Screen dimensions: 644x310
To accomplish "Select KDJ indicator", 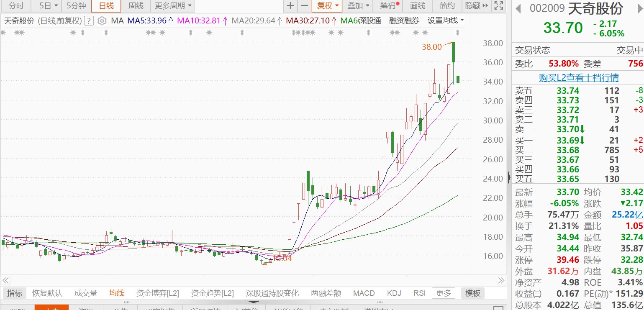I will pyautogui.click(x=394, y=293).
